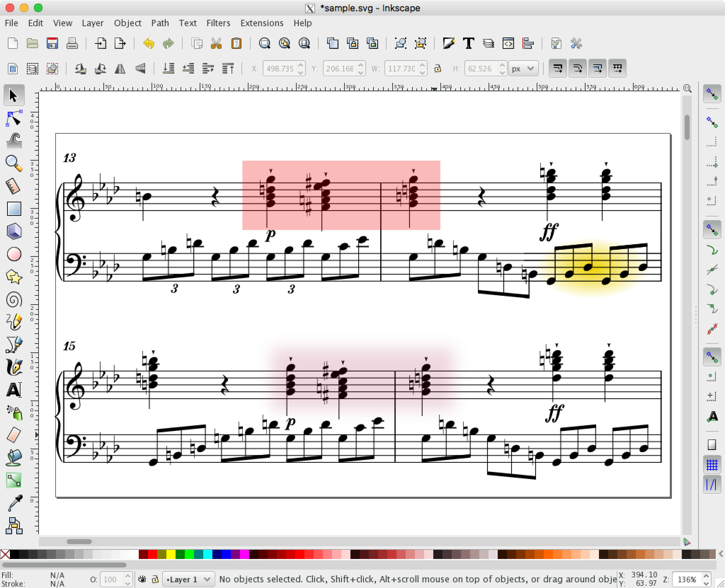The height and width of the screenshot is (588, 725).
Task: Toggle layer lock in status bar
Action: point(155,579)
